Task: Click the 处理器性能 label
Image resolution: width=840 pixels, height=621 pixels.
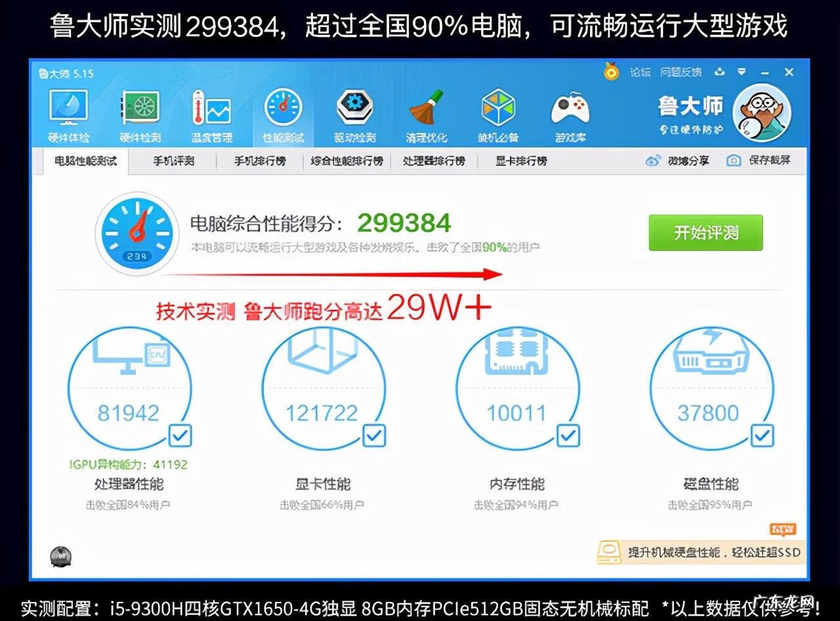Action: tap(129, 484)
